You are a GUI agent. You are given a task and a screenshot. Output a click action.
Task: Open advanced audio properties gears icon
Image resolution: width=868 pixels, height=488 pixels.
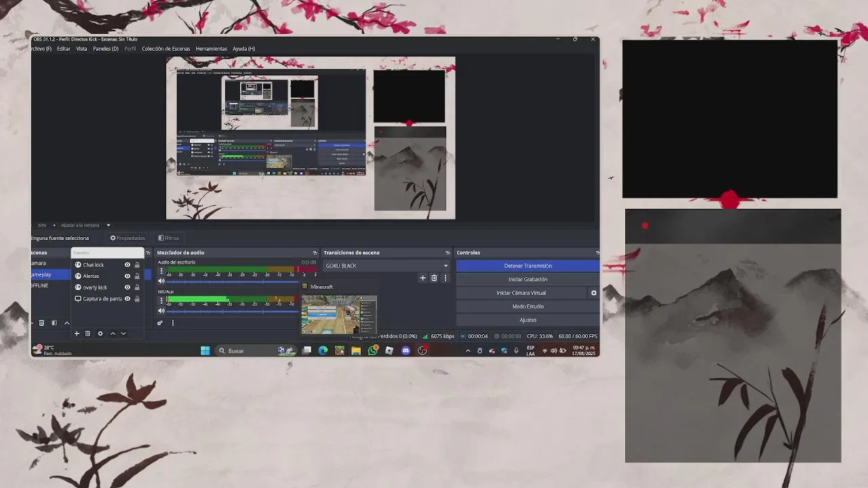tap(160, 323)
